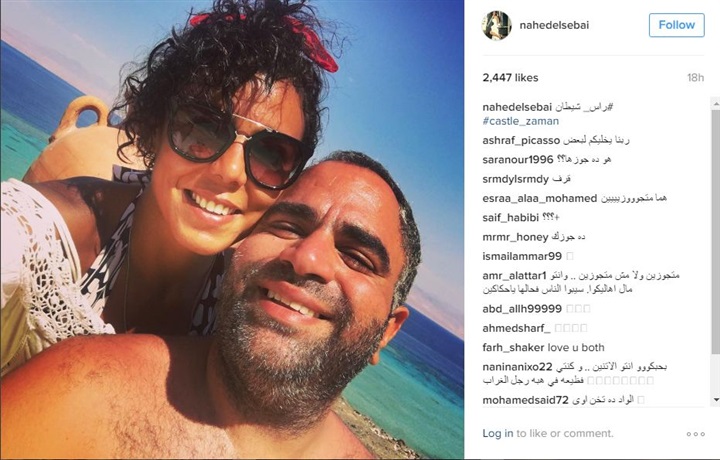Click Log in to like or comment
720x460 pixels.
[498, 433]
